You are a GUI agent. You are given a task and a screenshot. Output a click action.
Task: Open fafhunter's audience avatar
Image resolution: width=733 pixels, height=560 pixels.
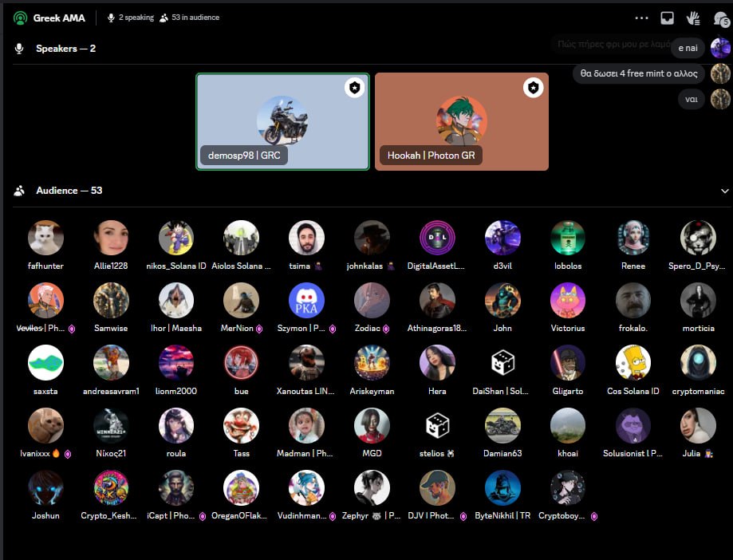pyautogui.click(x=45, y=236)
